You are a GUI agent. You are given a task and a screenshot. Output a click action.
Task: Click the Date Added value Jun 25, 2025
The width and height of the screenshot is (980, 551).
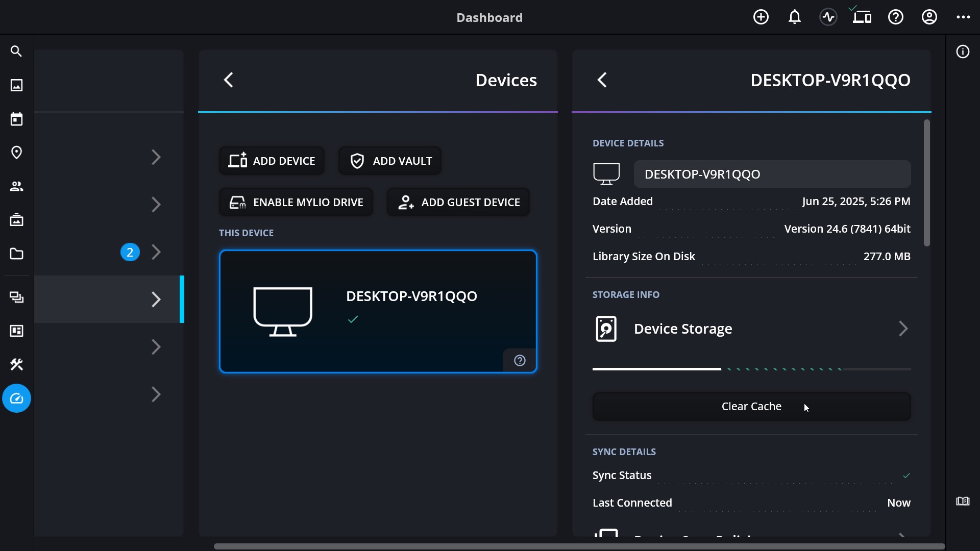(856, 202)
